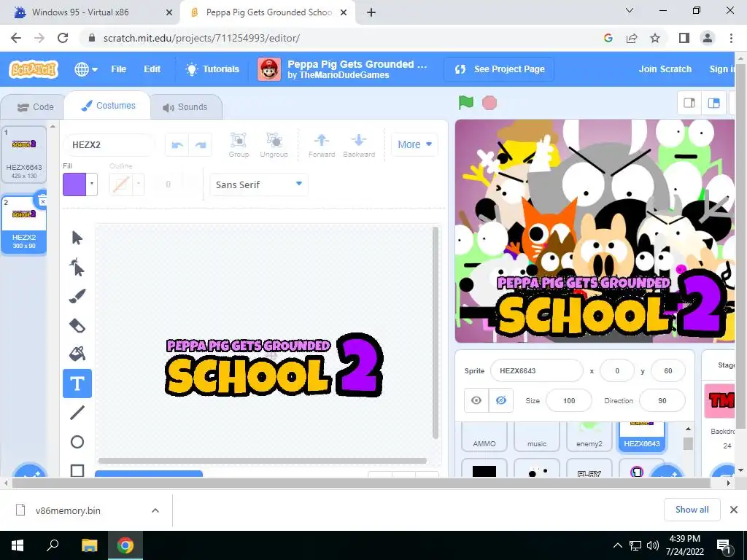Open new browser tab
This screenshot has height=560, width=747.
tap(371, 12)
